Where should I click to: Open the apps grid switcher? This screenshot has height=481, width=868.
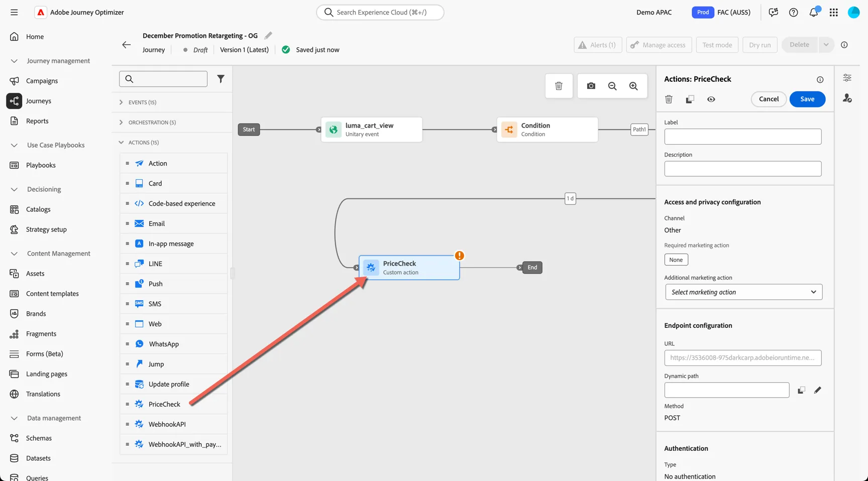[x=834, y=12]
